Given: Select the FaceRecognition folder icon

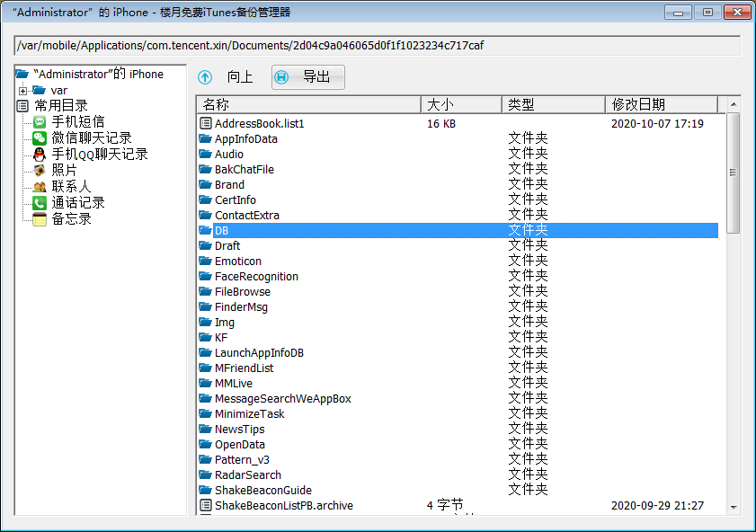Looking at the screenshot, I should (x=206, y=276).
